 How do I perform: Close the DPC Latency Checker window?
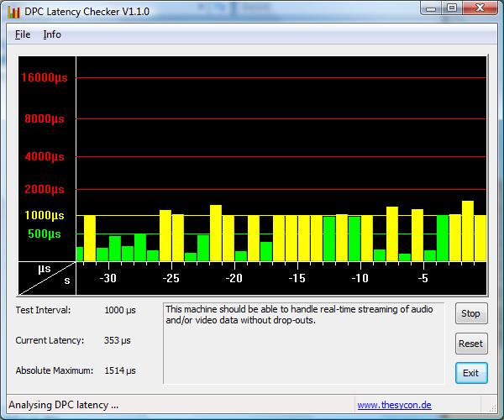480,8
